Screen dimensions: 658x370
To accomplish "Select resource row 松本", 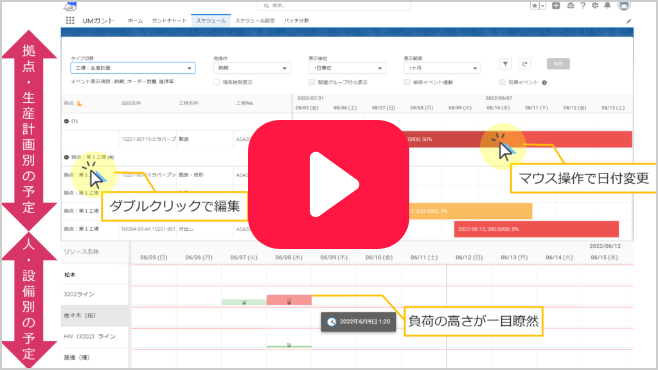I will tap(95, 275).
